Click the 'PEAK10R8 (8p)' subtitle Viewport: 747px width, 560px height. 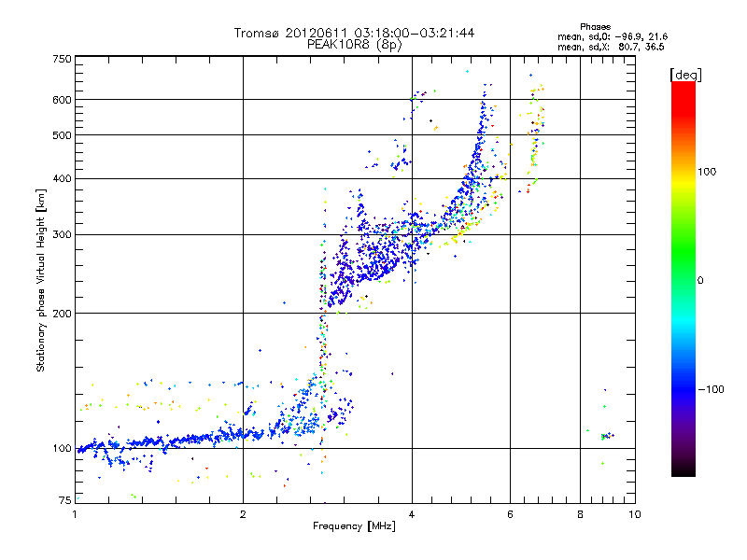354,45
